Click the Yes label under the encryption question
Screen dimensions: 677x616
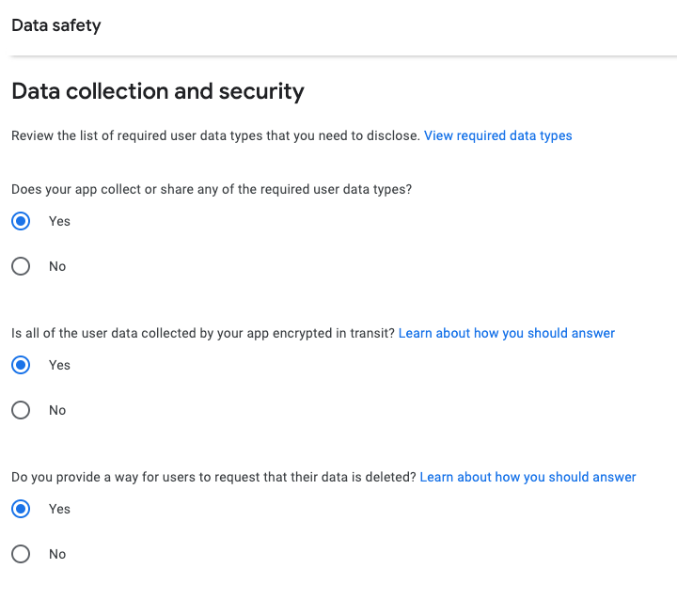(59, 365)
